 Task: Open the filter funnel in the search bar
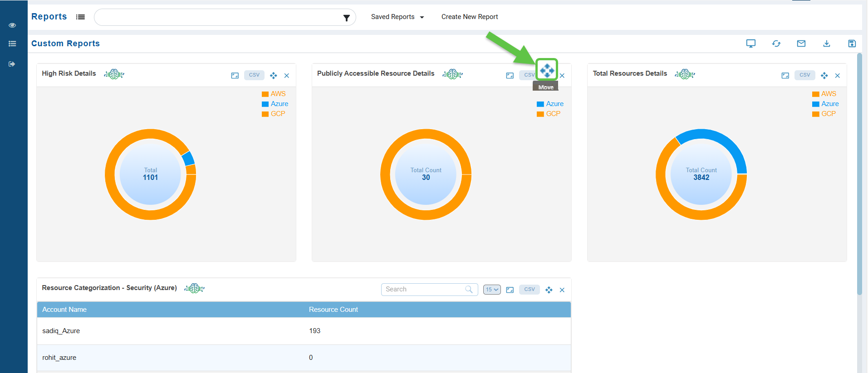tap(346, 18)
